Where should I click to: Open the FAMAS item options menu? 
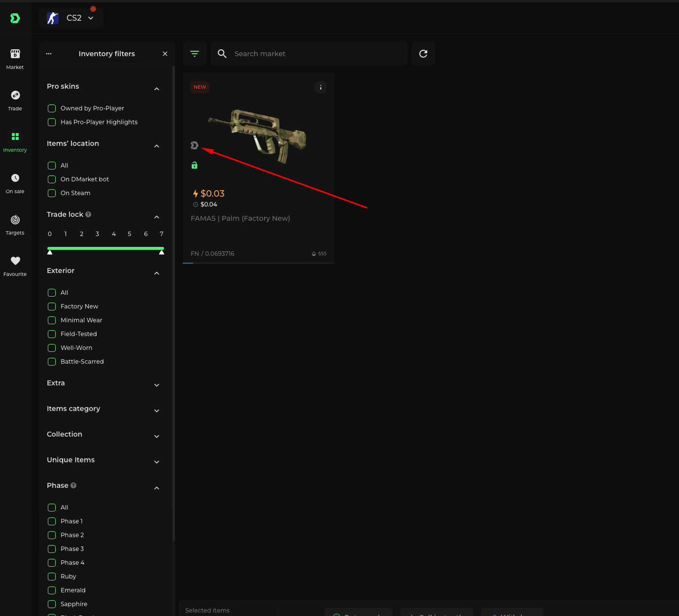tap(321, 87)
